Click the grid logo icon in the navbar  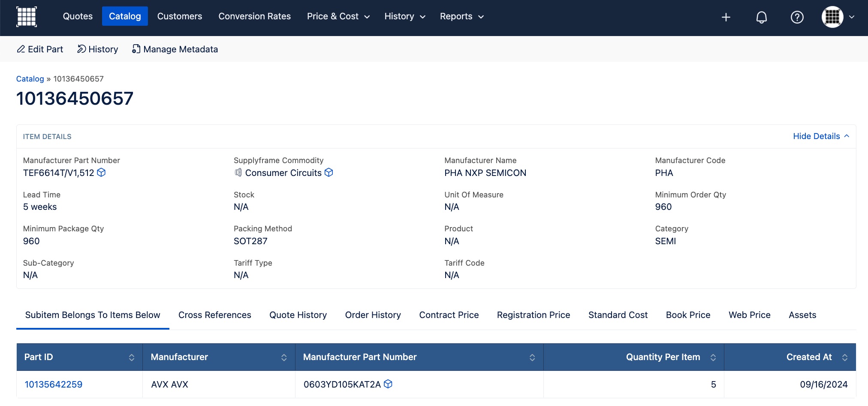tap(27, 17)
